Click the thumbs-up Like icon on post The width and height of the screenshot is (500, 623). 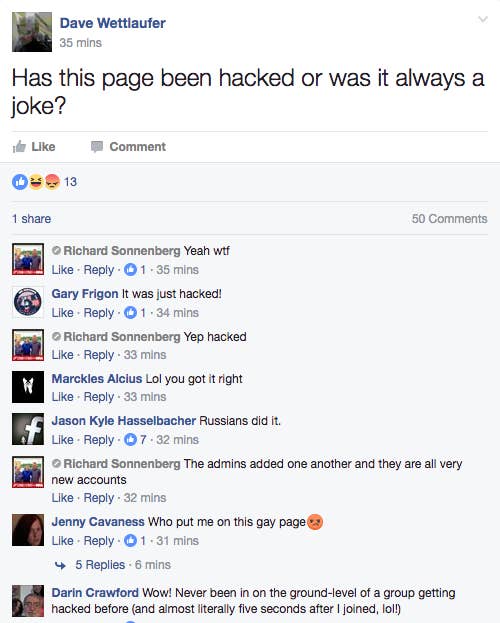point(19,147)
